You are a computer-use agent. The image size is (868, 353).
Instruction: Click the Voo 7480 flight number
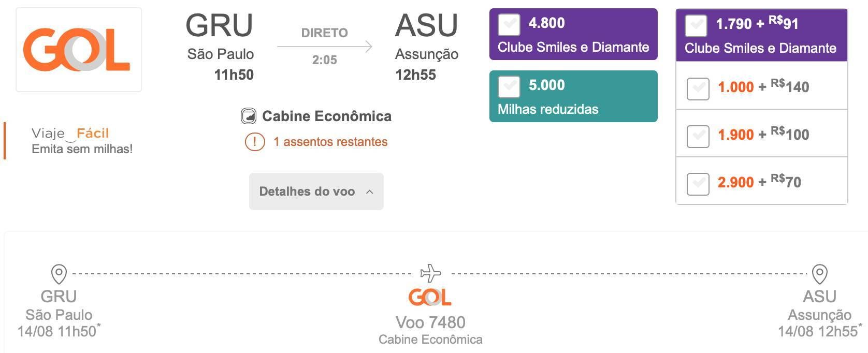coord(430,322)
